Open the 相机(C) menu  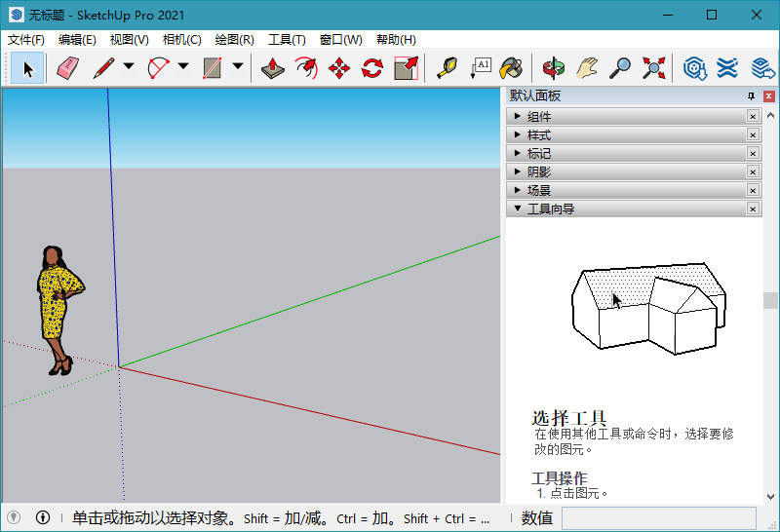[x=181, y=40]
